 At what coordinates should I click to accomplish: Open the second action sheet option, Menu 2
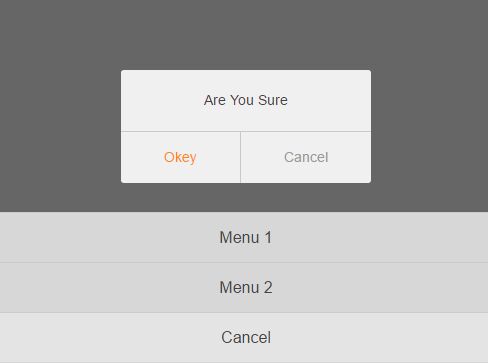point(244,288)
